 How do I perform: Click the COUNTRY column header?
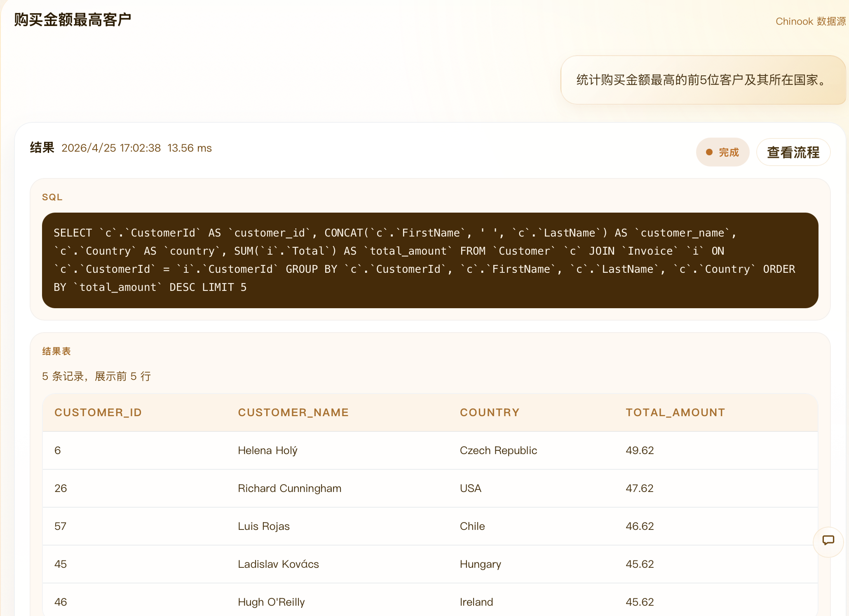pyautogui.click(x=490, y=412)
